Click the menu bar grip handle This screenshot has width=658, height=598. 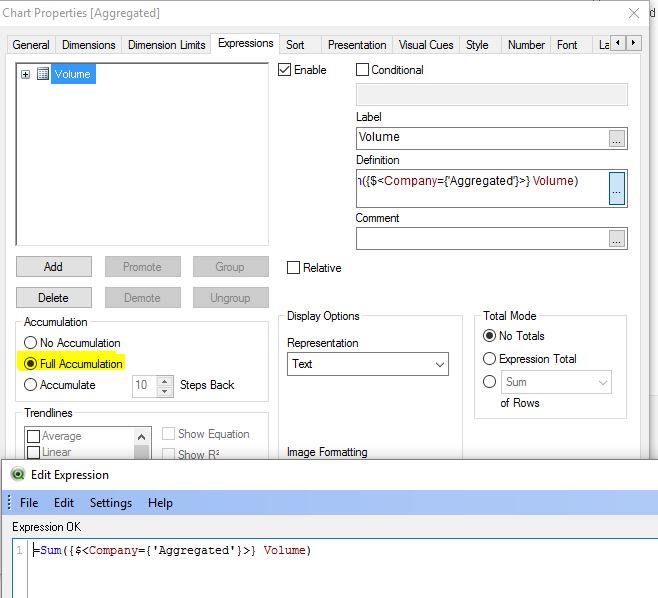point(9,502)
